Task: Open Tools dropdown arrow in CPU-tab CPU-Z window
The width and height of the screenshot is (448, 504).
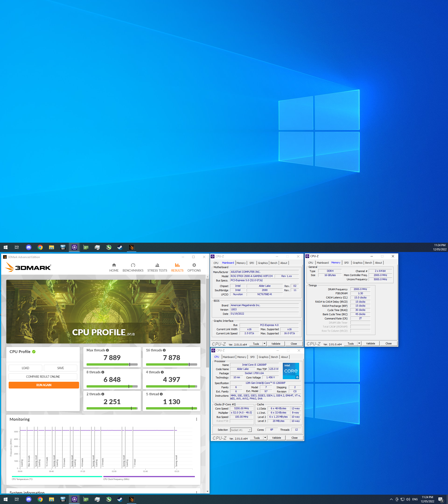Action: click(265, 438)
